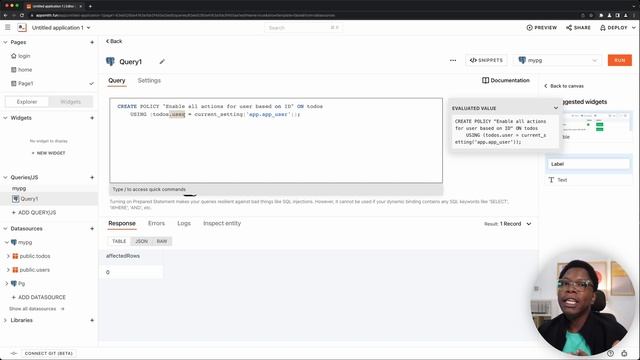The height and width of the screenshot is (360, 640).
Task: Open the login page
Action: 24,56
